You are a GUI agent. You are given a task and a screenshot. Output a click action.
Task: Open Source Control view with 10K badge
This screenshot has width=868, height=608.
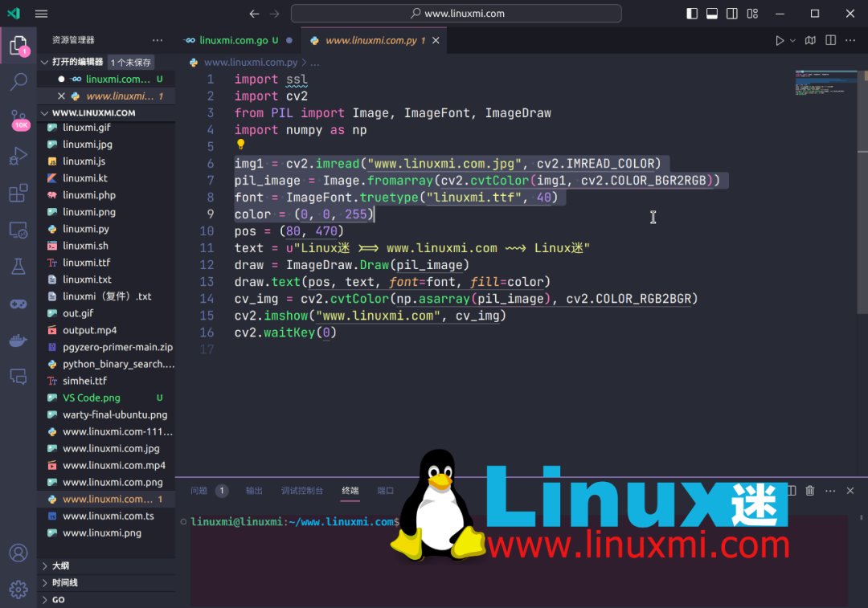point(18,119)
